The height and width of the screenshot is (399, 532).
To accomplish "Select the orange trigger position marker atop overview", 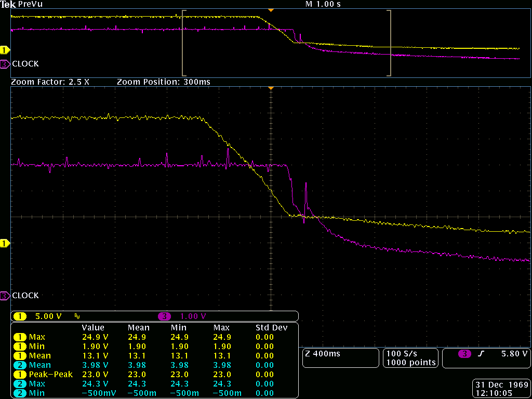I will (x=271, y=10).
